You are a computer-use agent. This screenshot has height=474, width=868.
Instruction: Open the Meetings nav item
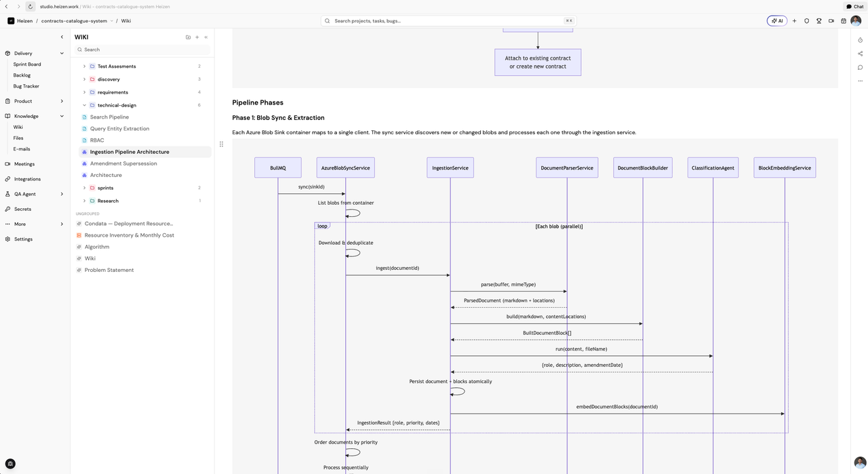24,164
